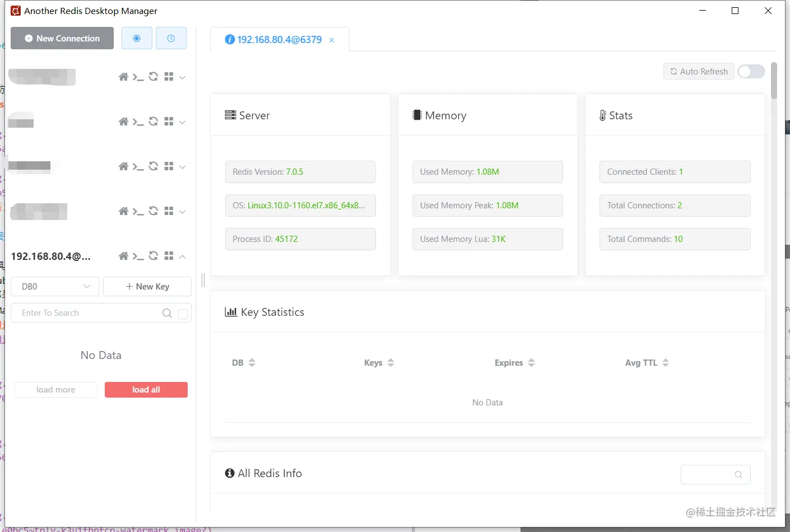Open grid menu of the first listed connection
The image size is (790, 532).
coord(169,77)
